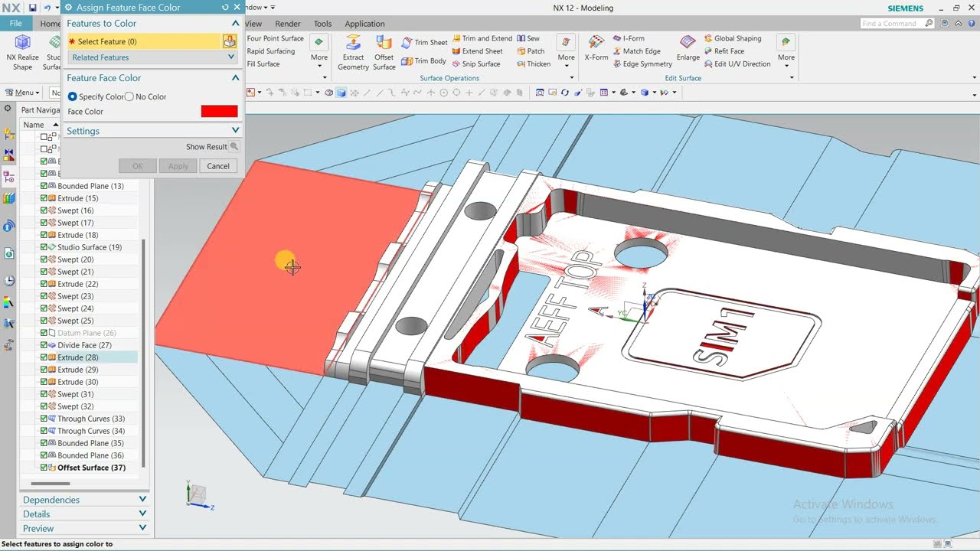
Task: Toggle the Extrude (15) checkbox
Action: coord(44,198)
